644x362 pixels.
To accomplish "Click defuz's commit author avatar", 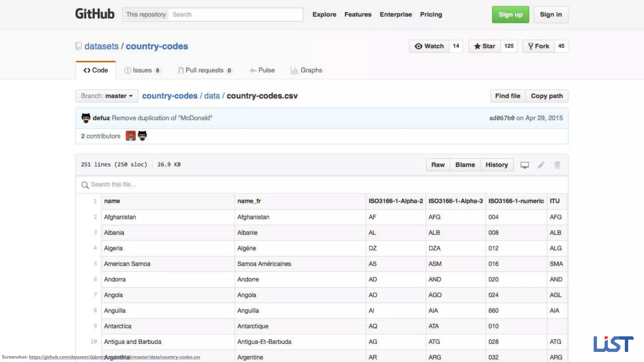I will tap(86, 118).
